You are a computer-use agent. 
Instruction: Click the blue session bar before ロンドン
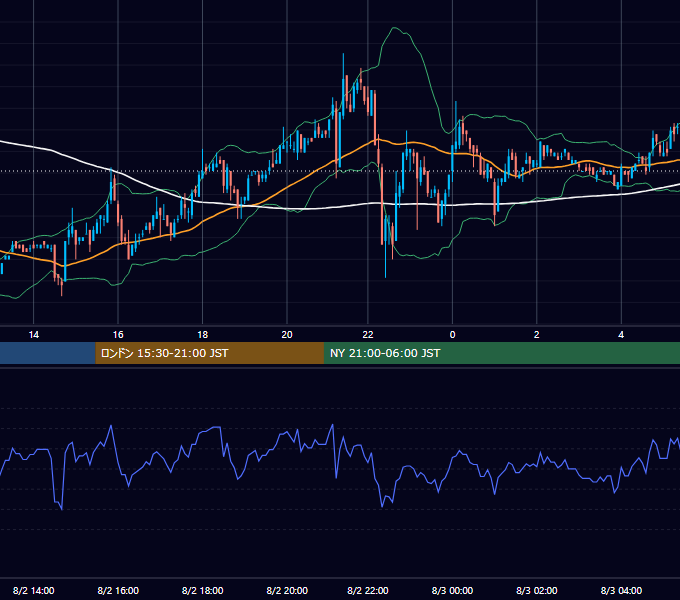(48, 353)
